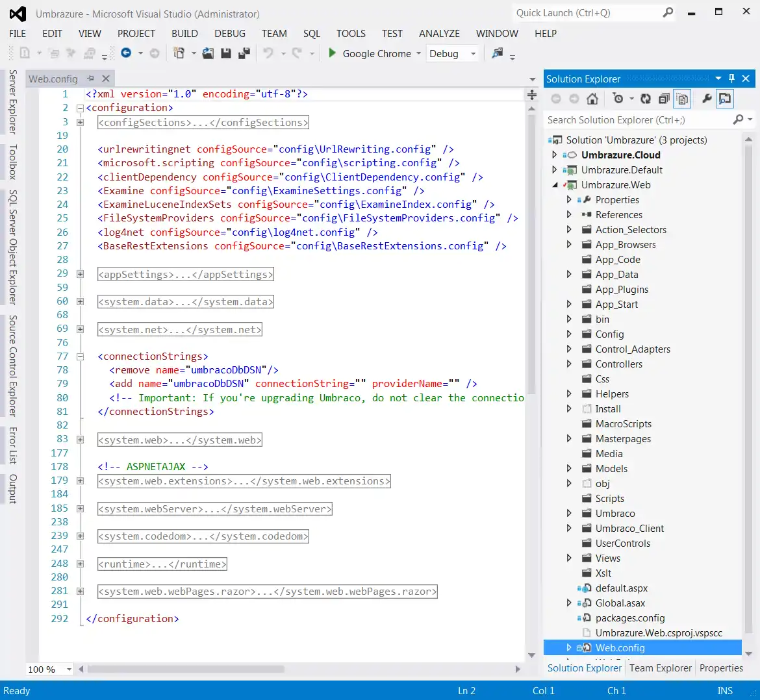
Task: Close the Web.config tab
Action: point(106,78)
